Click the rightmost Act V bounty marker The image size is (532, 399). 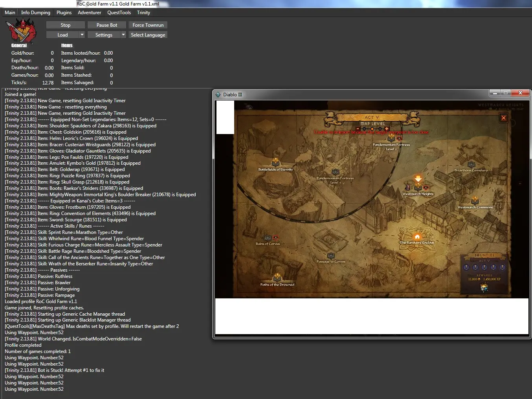pyautogui.click(x=502, y=267)
